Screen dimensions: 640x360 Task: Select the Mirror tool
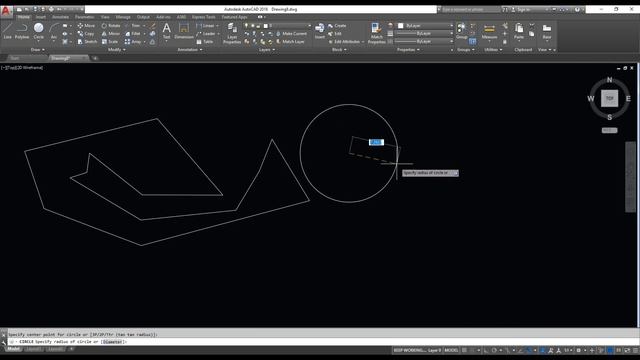point(111,33)
